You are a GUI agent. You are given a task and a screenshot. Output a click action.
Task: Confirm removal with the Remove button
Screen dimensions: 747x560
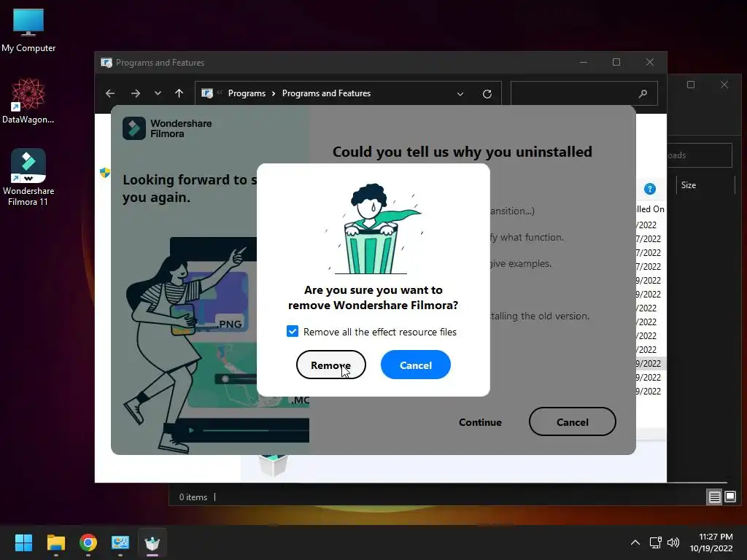(330, 365)
